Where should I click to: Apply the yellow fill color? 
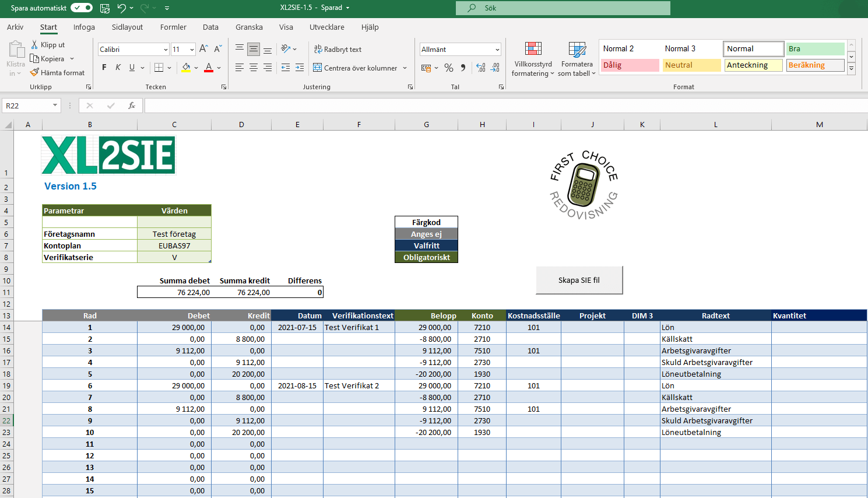(x=186, y=68)
